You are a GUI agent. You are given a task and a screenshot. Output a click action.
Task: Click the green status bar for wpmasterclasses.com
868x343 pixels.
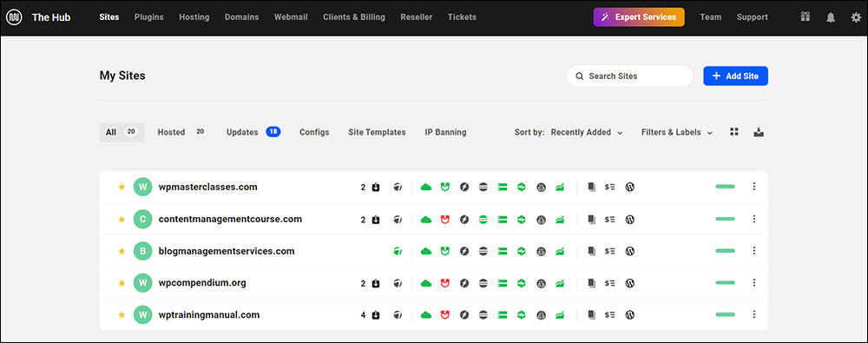click(725, 187)
